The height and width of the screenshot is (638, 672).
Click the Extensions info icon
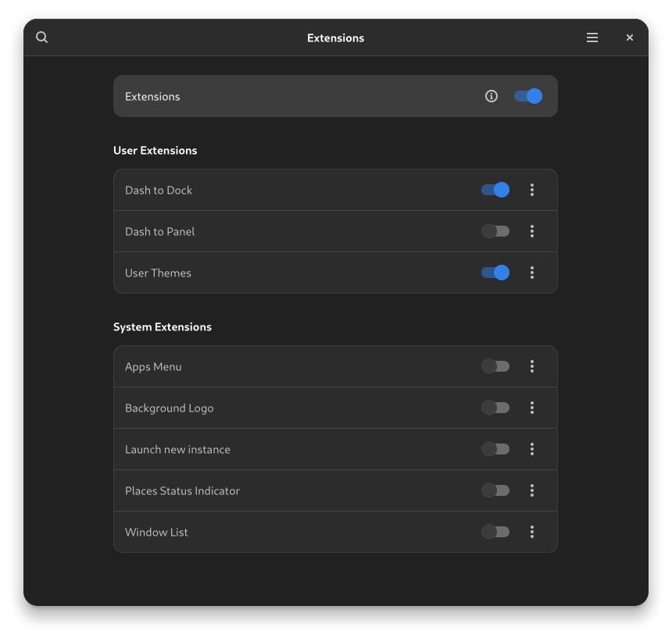pos(491,96)
